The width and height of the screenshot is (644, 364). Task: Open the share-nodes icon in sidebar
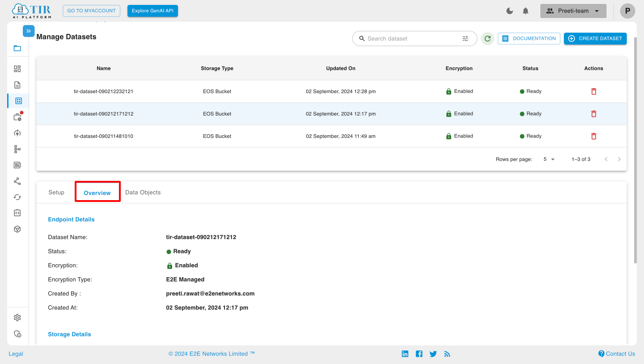tap(17, 181)
